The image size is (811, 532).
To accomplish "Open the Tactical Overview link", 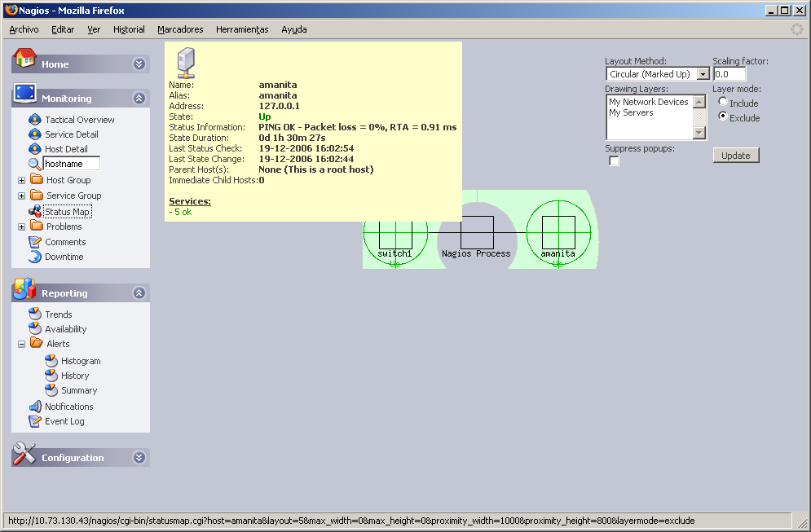I will tap(80, 120).
